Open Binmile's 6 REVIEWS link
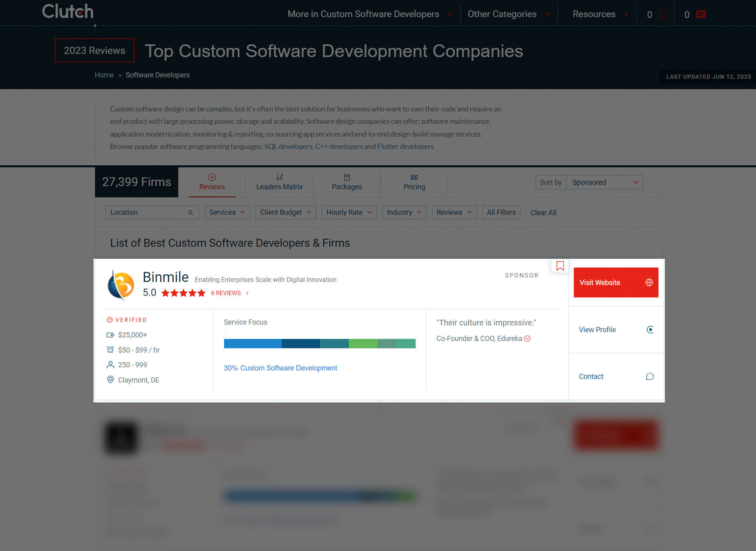The image size is (756, 551). coord(229,293)
